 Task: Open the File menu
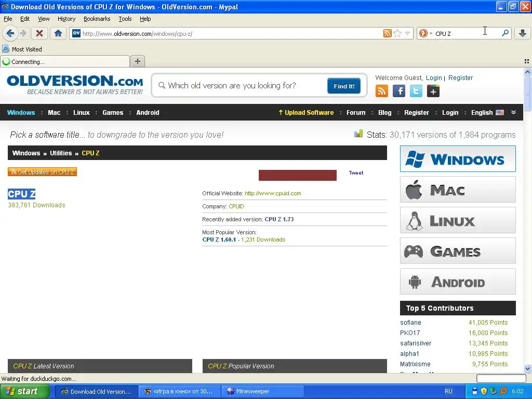coord(8,19)
